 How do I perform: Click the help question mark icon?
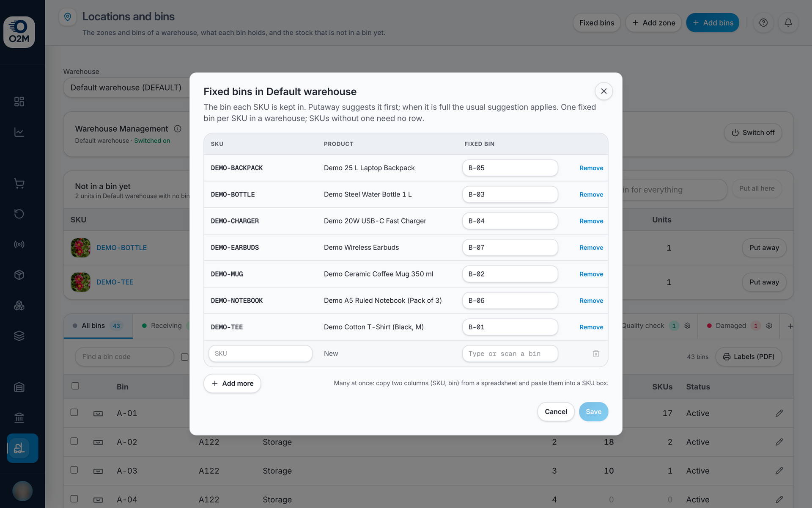tap(763, 23)
